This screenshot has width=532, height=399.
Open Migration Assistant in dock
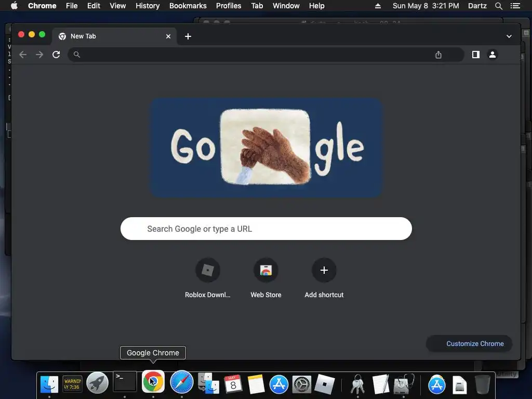(208, 383)
